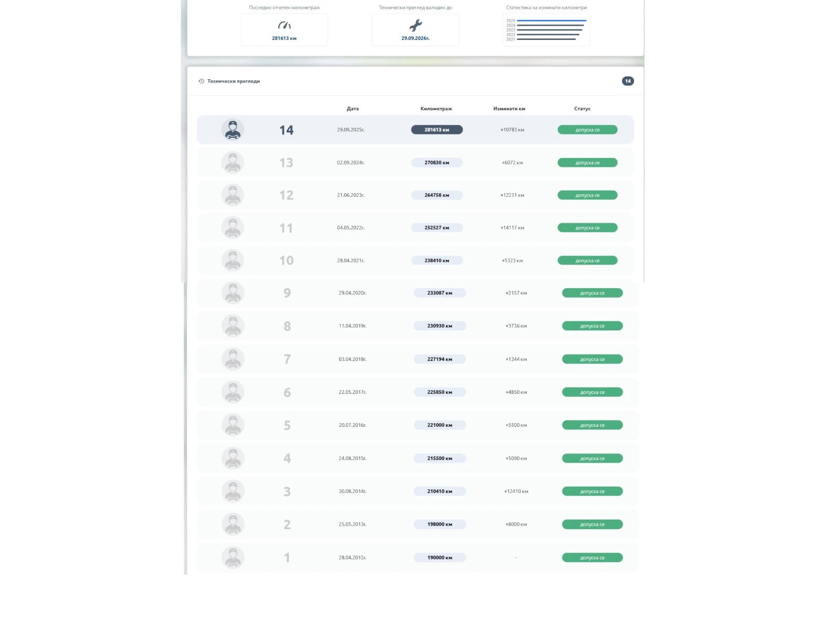Click the mechanic avatar in inspection row 13
The width and height of the screenshot is (840, 630).
click(x=233, y=163)
